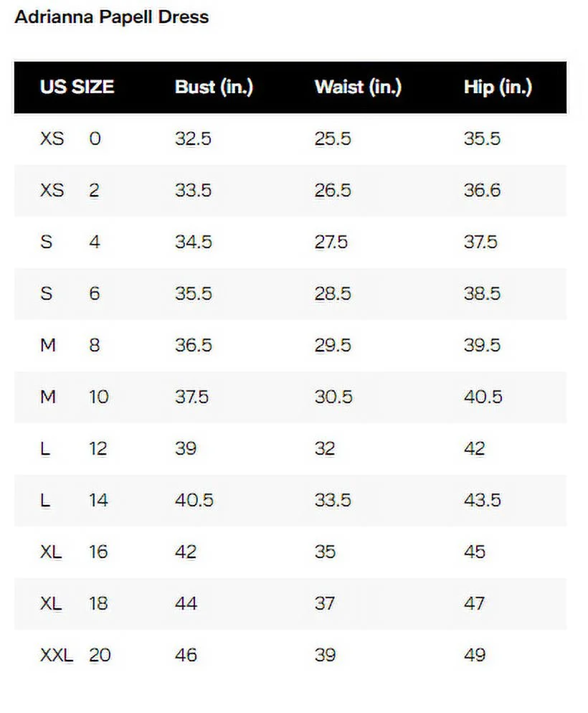
Task: Click bust value 32.5 for size 0
Action: click(193, 138)
